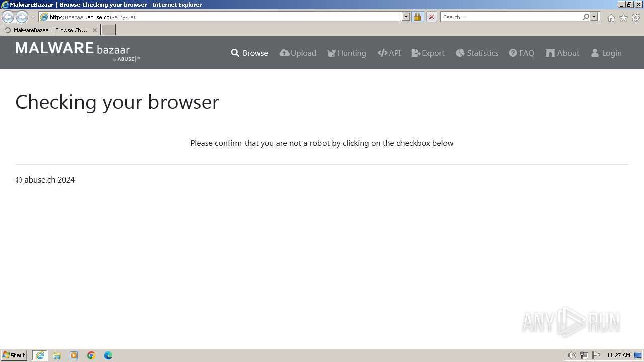Open Tools via the gear icon
This screenshot has width=644, height=362.
[x=636, y=18]
